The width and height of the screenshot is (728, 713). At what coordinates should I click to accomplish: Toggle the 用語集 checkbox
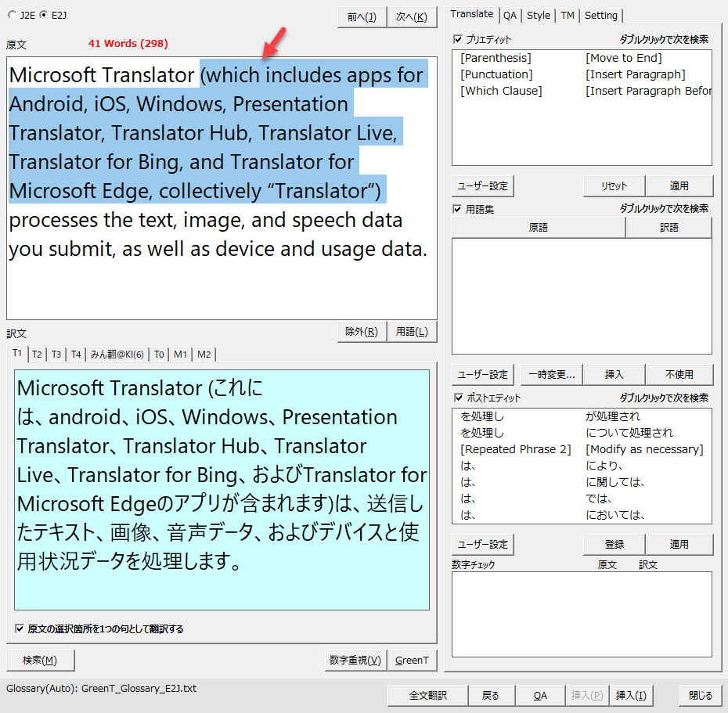(x=459, y=209)
